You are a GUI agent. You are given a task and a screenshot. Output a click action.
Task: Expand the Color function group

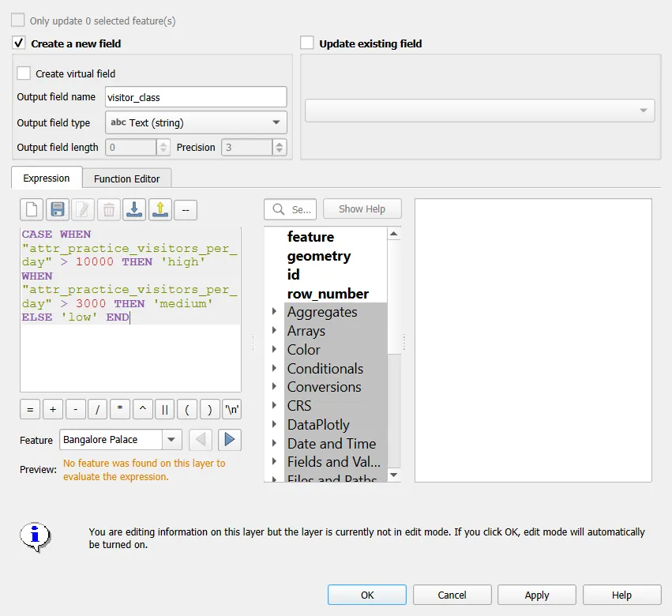tap(274, 349)
